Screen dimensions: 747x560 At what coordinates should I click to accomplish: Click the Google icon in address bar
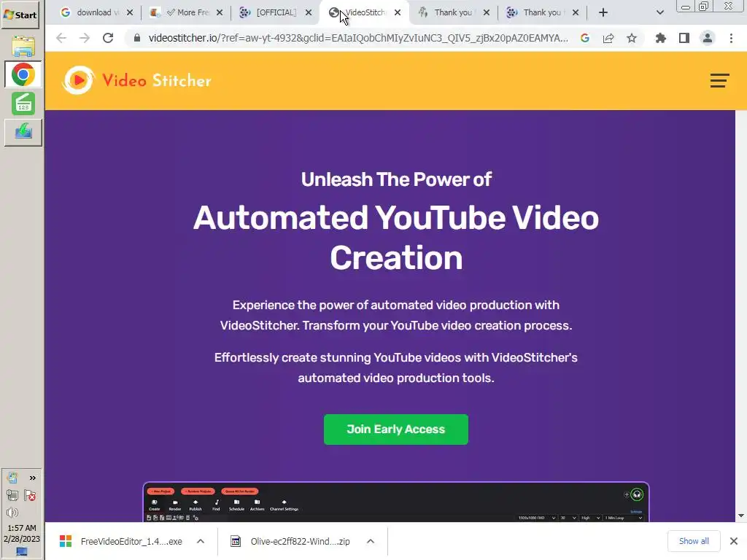[x=585, y=38]
